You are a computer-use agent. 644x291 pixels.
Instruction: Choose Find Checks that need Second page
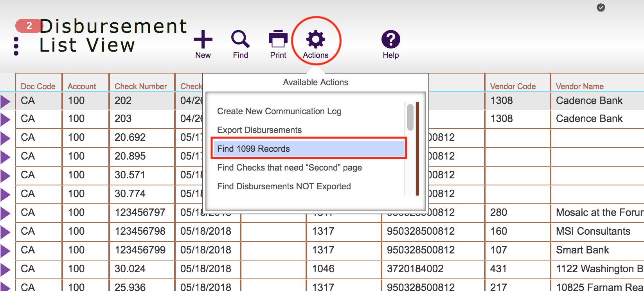290,167
